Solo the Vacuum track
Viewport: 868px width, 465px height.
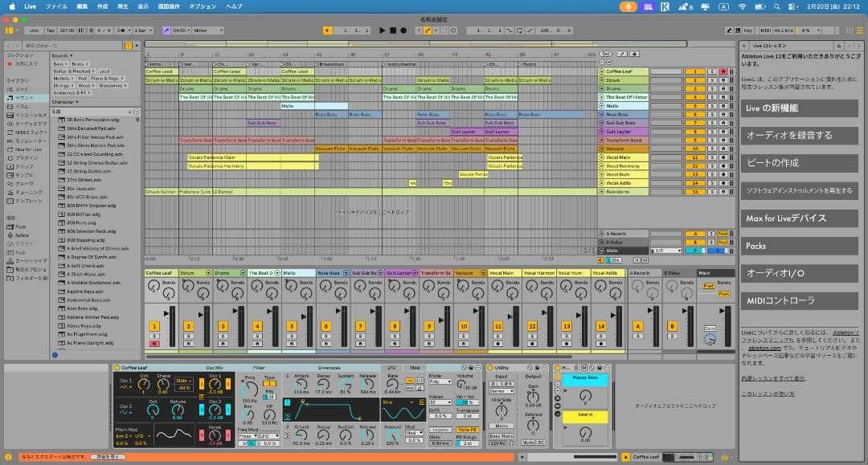(x=713, y=149)
